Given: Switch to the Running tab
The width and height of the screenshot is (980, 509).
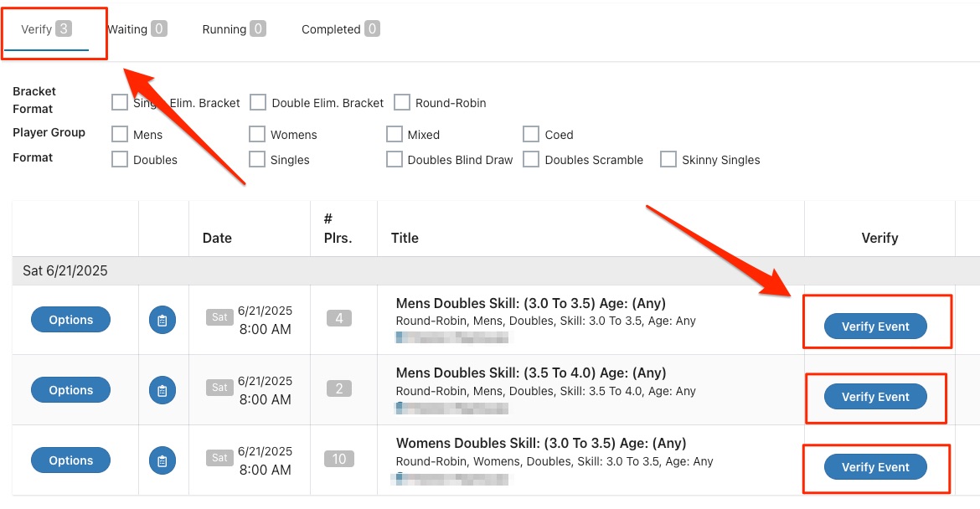Looking at the screenshot, I should pos(234,29).
